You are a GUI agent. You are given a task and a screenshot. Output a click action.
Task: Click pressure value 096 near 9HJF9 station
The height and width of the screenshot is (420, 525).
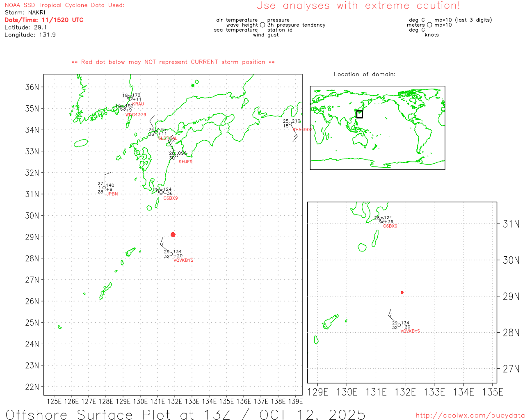(x=183, y=153)
